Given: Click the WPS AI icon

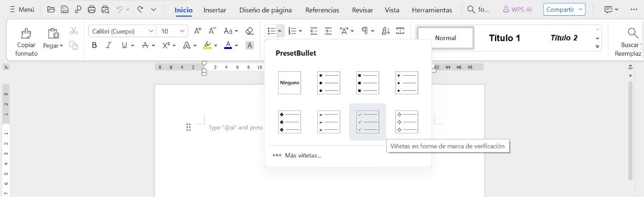Looking at the screenshot, I should 506,10.
